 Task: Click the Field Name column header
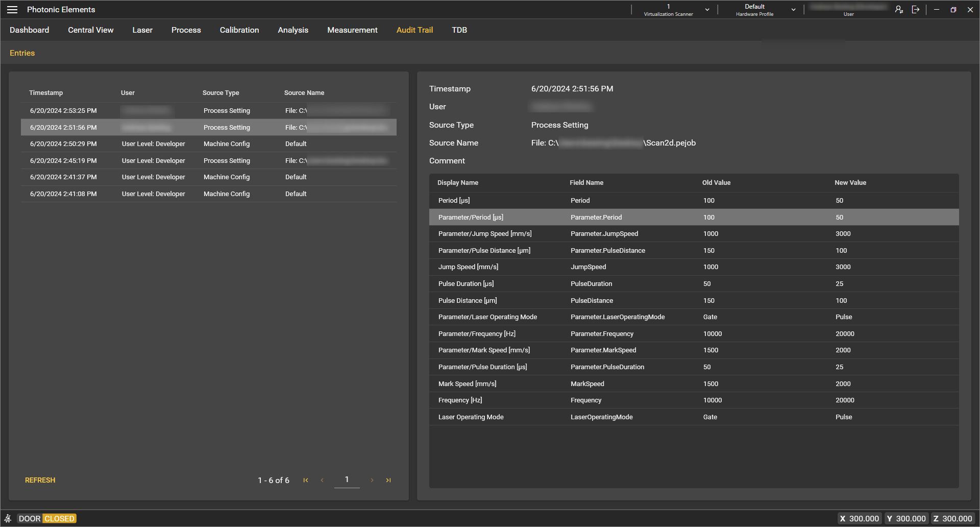pyautogui.click(x=586, y=183)
